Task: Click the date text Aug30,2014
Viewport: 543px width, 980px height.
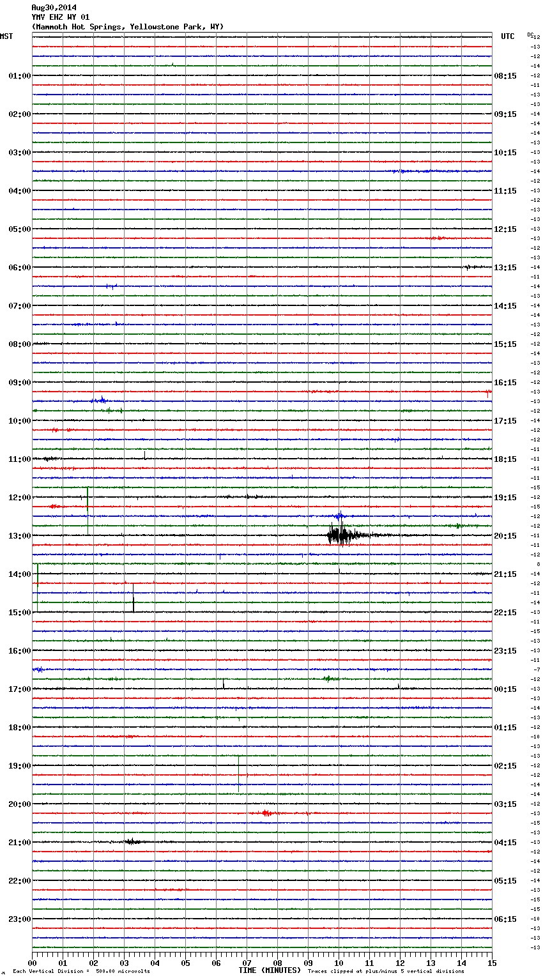Action: 54,8
